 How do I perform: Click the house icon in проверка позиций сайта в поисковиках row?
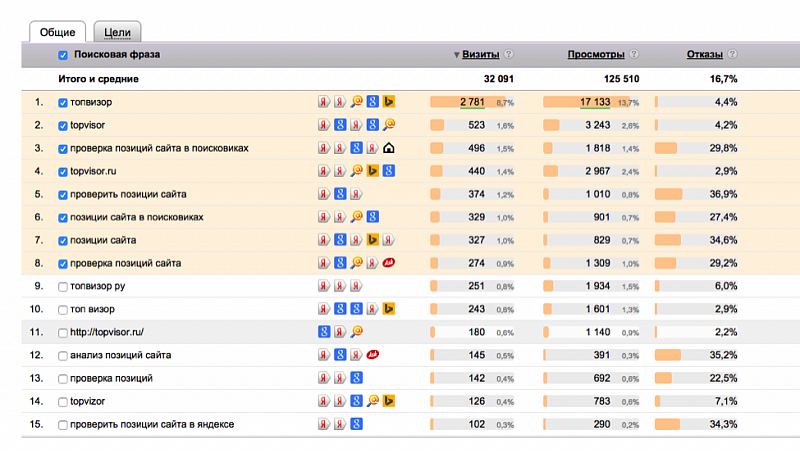389,148
